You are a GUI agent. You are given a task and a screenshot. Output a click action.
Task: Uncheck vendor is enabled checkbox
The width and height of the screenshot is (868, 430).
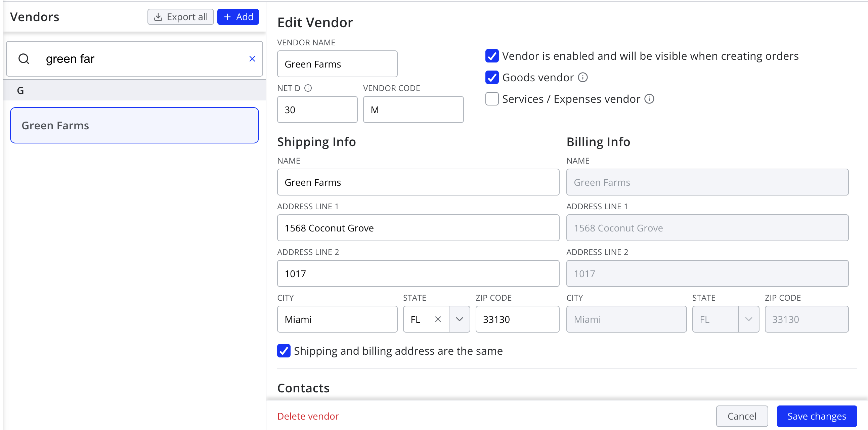[492, 56]
